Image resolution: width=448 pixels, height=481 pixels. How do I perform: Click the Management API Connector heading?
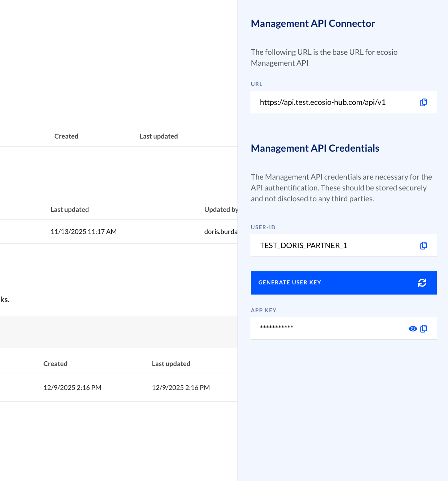click(x=313, y=24)
